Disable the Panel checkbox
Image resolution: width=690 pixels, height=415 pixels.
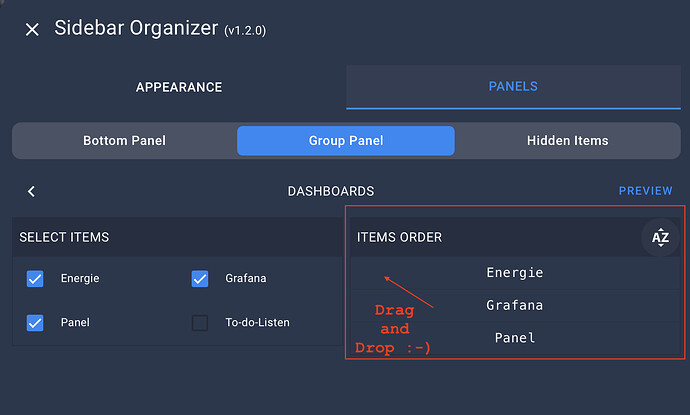35,323
